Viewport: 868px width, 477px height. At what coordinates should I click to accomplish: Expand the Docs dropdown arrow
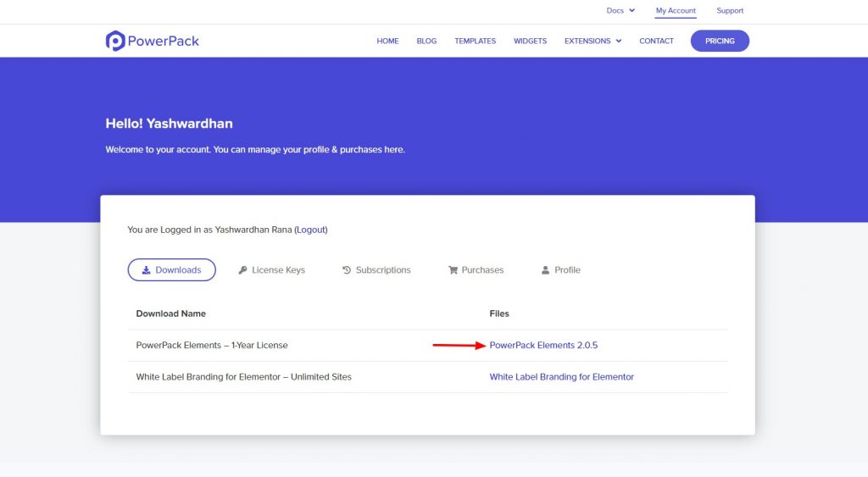tap(632, 10)
